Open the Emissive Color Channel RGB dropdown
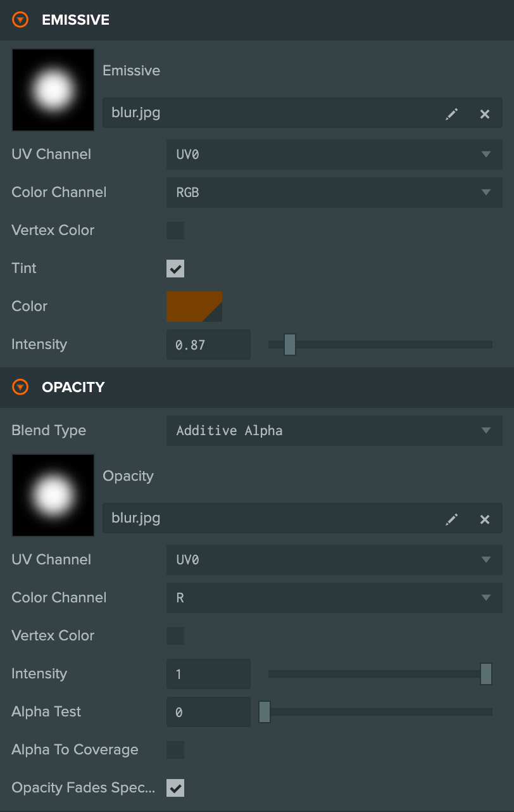The image size is (514, 812). [334, 193]
